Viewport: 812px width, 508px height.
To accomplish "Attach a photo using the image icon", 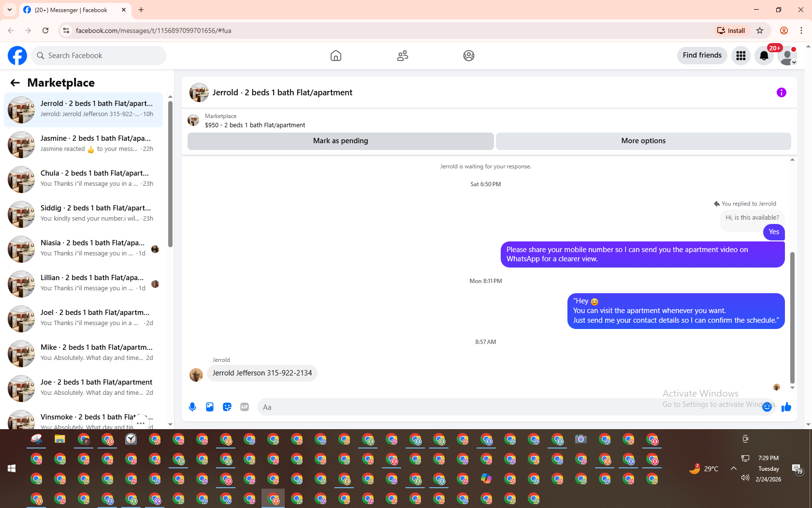I will [x=210, y=407].
